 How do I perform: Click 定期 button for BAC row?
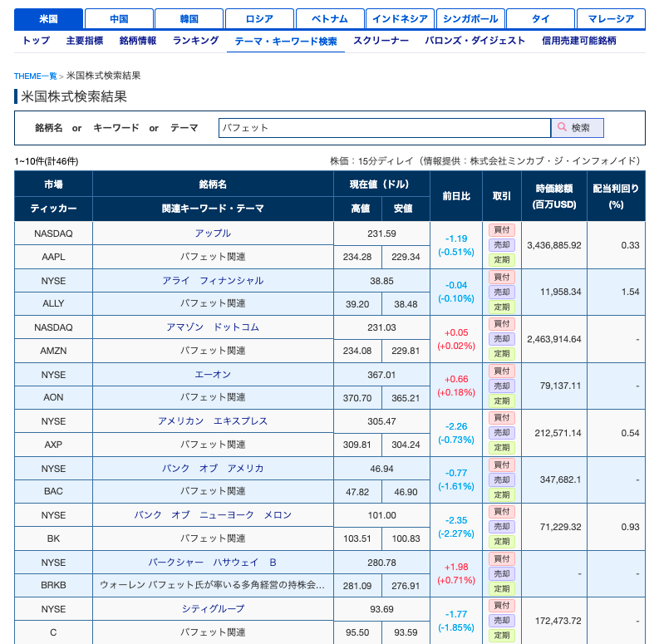pyautogui.click(x=502, y=494)
